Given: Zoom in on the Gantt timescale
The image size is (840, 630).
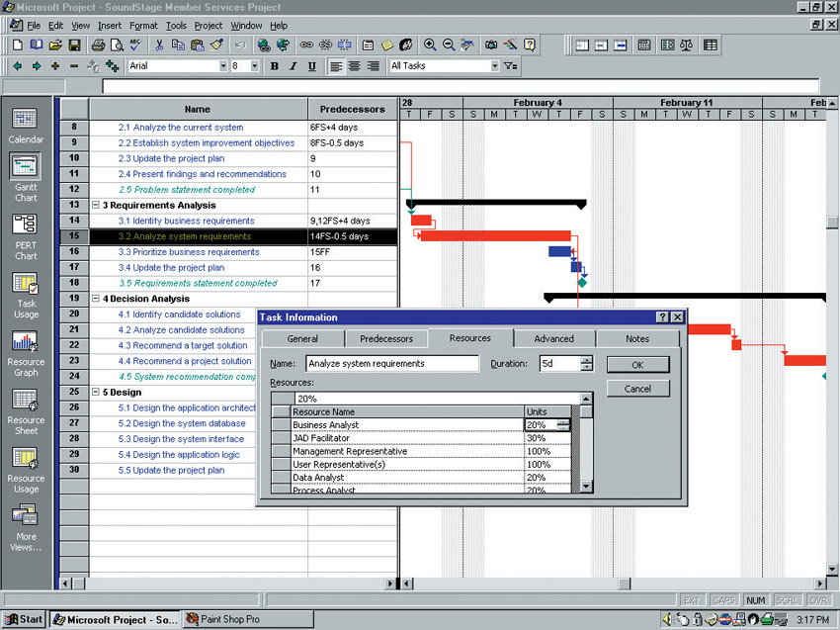Looking at the screenshot, I should (430, 45).
